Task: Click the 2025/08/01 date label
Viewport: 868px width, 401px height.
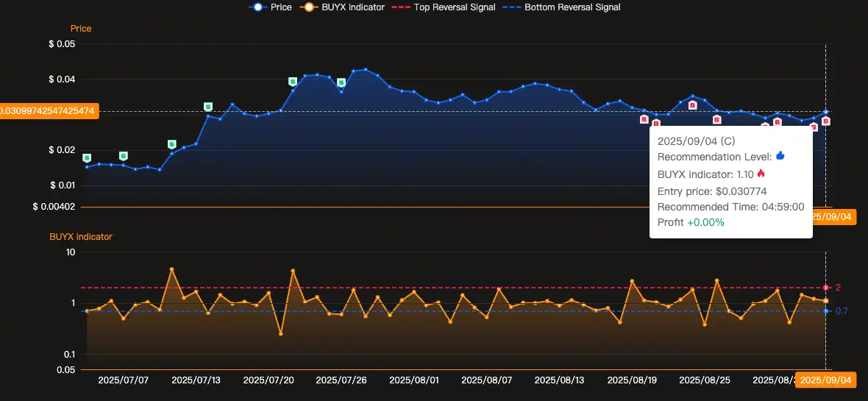Action: click(414, 380)
